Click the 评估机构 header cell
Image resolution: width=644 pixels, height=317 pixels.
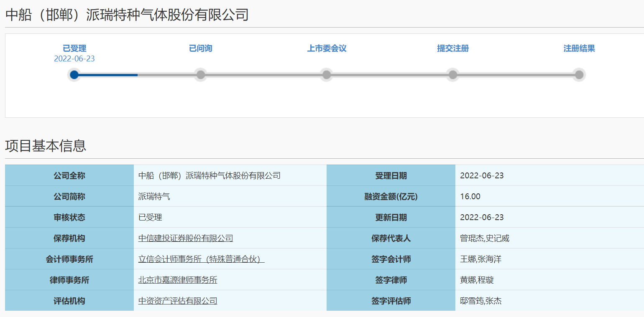tap(69, 301)
